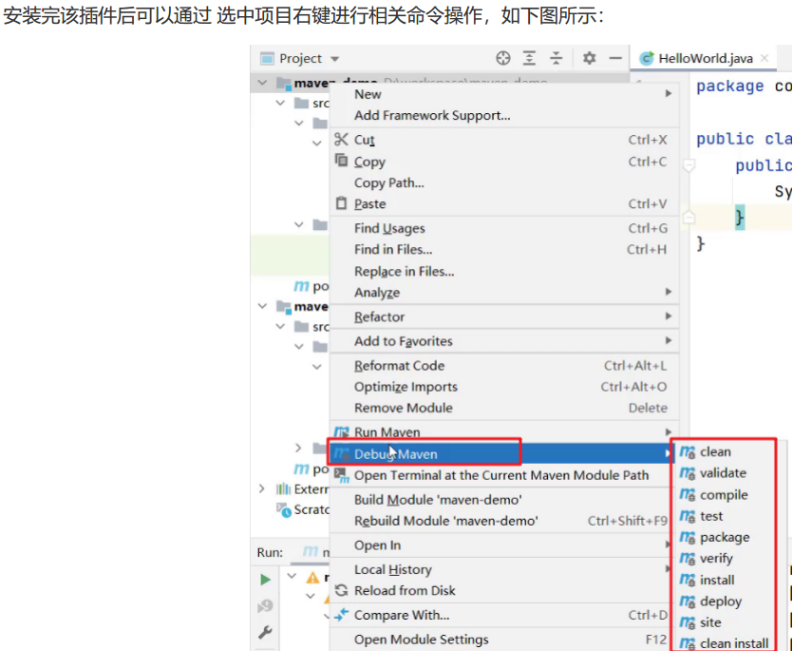Choose Build Module 'maven-demo'
This screenshot has width=812, height=669.
click(x=501, y=500)
